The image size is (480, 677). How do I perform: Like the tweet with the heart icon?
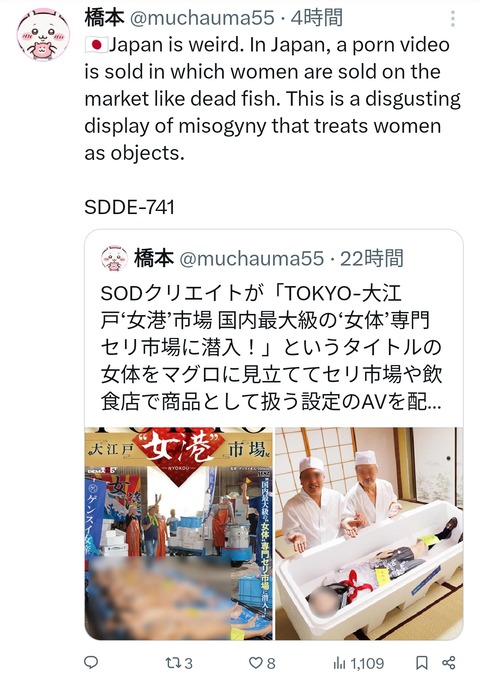pyautogui.click(x=256, y=662)
